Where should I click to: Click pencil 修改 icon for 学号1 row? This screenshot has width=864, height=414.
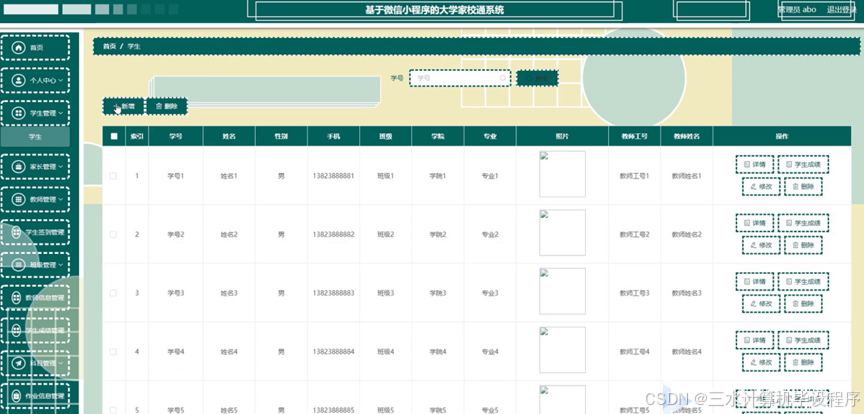753,186
